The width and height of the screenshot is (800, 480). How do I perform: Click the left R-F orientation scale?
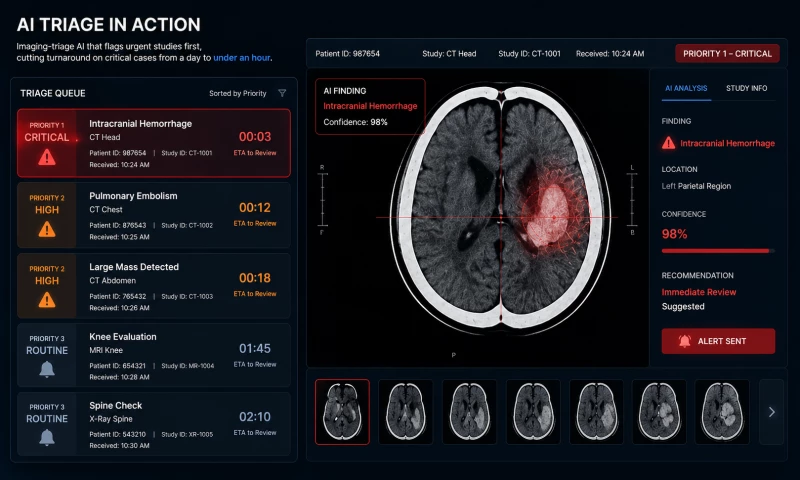pos(322,199)
